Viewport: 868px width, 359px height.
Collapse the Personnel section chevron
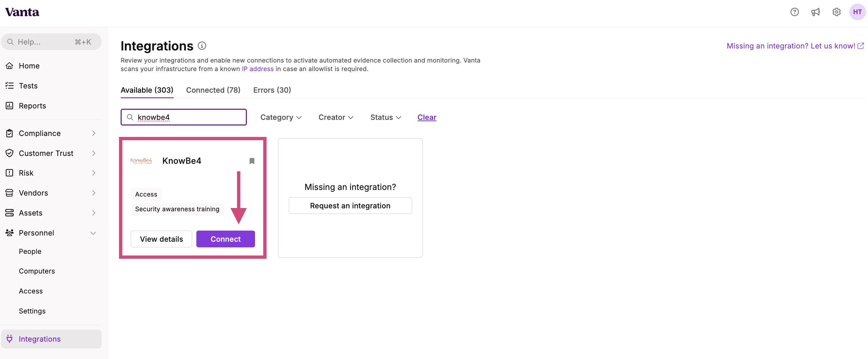(x=93, y=233)
